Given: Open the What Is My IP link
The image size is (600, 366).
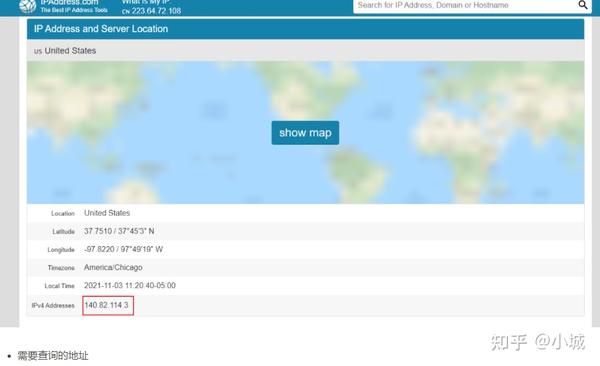Looking at the screenshot, I should [x=145, y=2].
